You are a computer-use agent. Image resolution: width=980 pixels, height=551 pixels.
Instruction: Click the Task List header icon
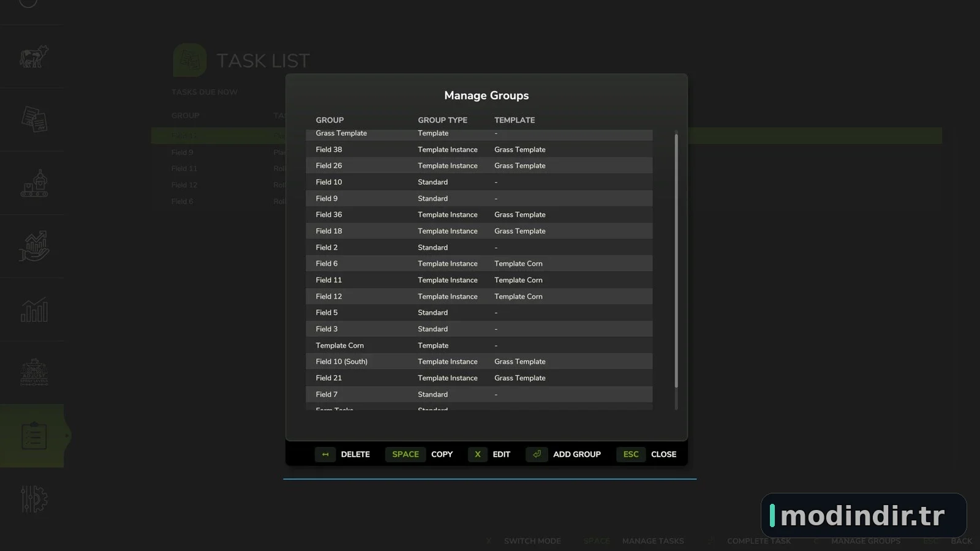point(189,60)
